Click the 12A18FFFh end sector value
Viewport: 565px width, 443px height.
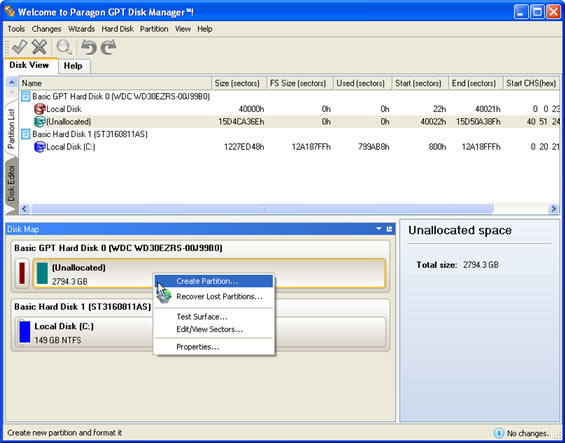point(481,147)
